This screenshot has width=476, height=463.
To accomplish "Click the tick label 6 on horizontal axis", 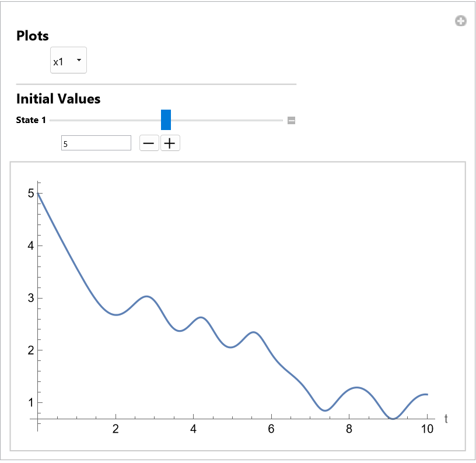I will pyautogui.click(x=271, y=430).
